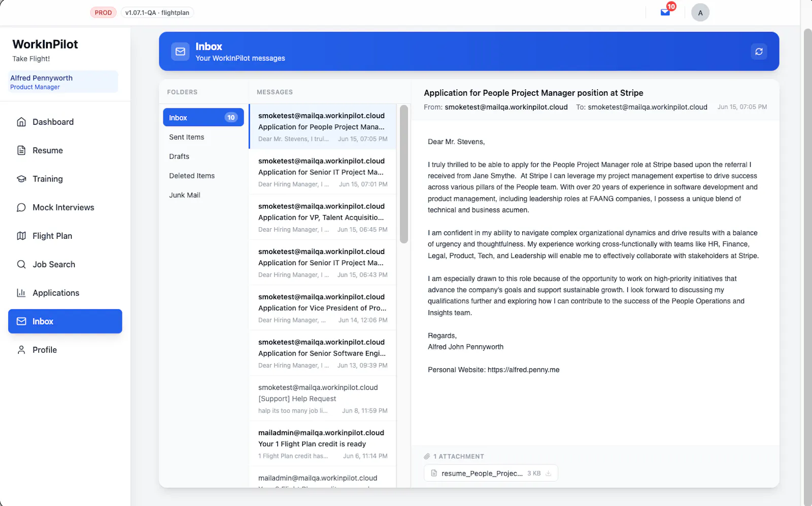Click the Training graduation cap icon
This screenshot has height=506, width=812.
21,179
